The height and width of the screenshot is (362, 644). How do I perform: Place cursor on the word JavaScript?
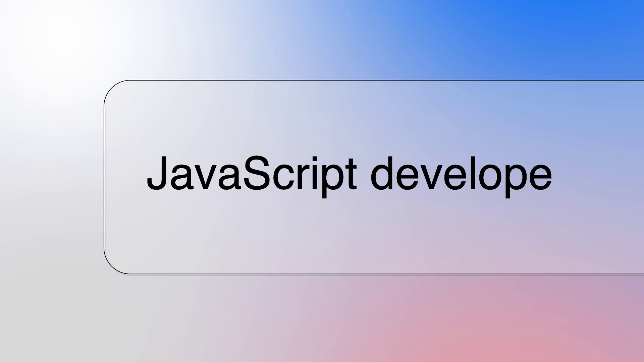click(x=252, y=174)
